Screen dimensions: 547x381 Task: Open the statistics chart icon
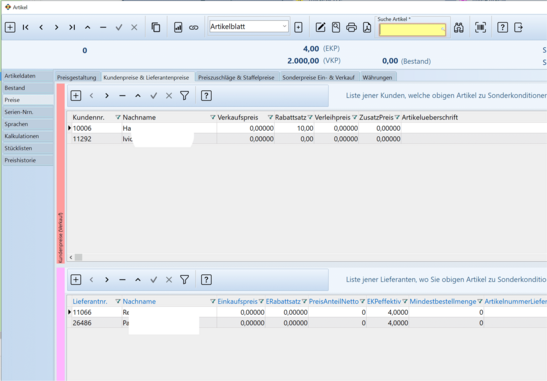click(x=178, y=27)
